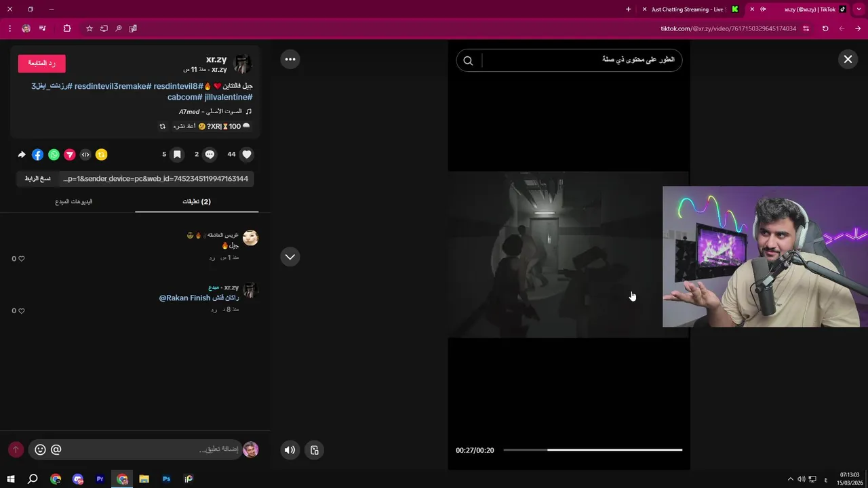
Task: Open hashtag #cabcom
Action: coord(184,98)
